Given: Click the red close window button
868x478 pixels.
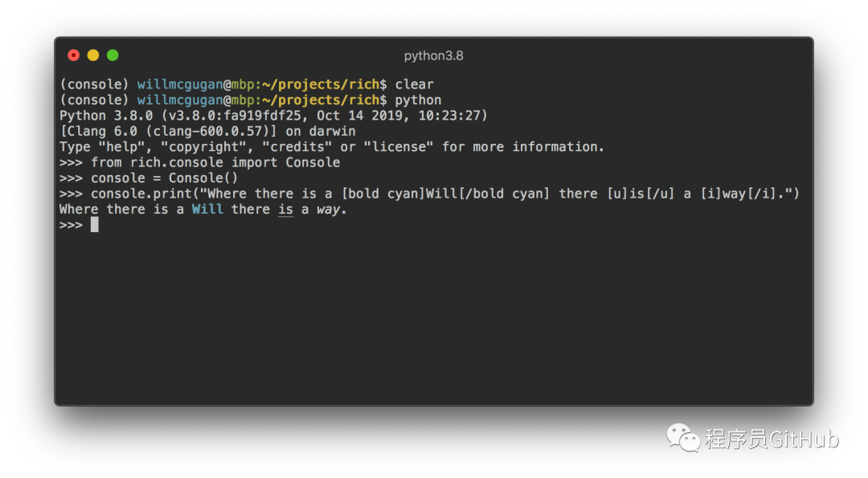Looking at the screenshot, I should pos(74,55).
